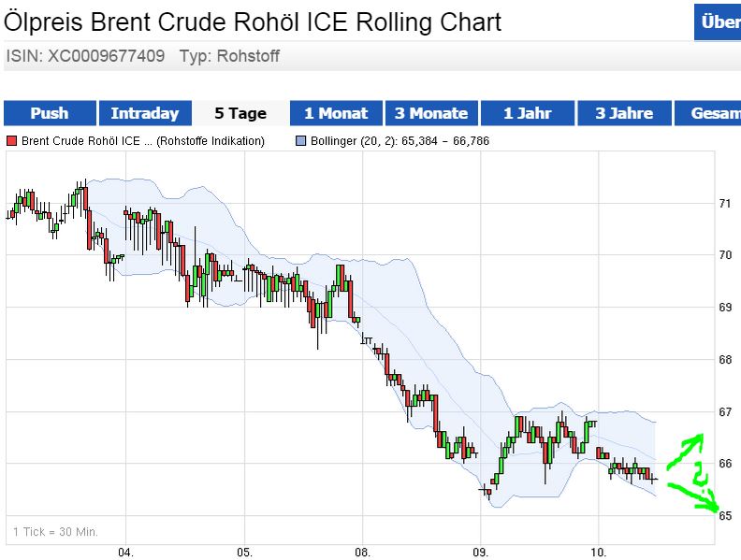Select the 5 Tage tab
This screenshot has height=560, width=741.
click(x=240, y=113)
